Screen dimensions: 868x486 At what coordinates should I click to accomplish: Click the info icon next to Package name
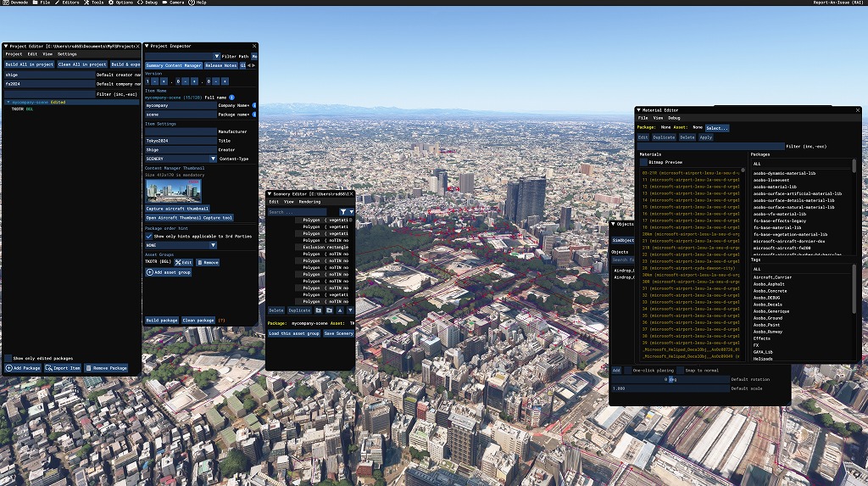coord(254,115)
